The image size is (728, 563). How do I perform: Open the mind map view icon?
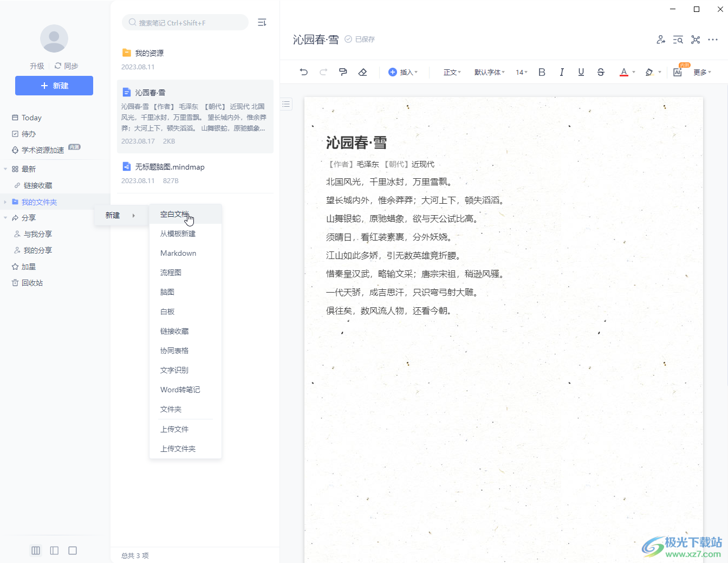pyautogui.click(x=695, y=40)
